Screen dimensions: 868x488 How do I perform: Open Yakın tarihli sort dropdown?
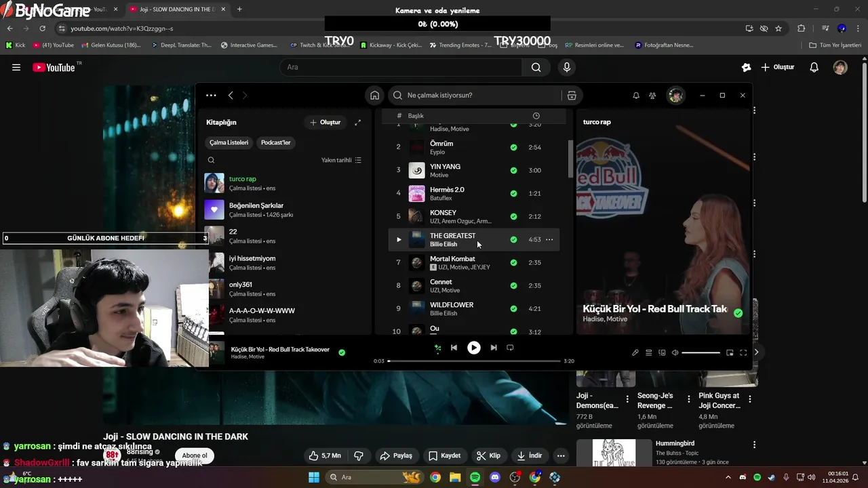[341, 161]
